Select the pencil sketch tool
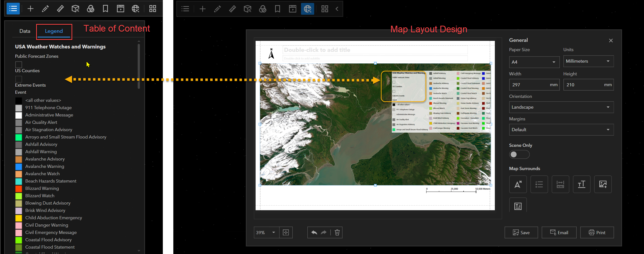Image resolution: width=644 pixels, height=254 pixels. point(45,9)
